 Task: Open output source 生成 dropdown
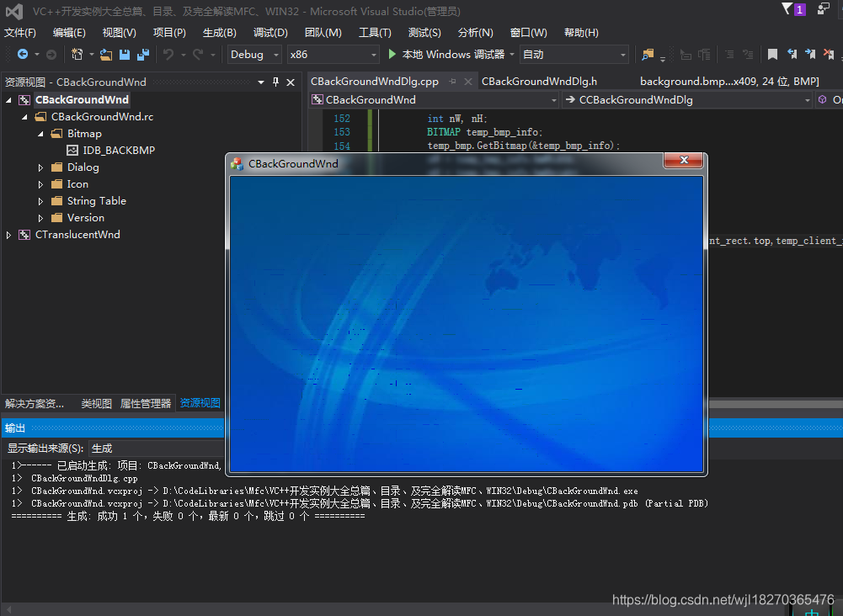click(157, 449)
